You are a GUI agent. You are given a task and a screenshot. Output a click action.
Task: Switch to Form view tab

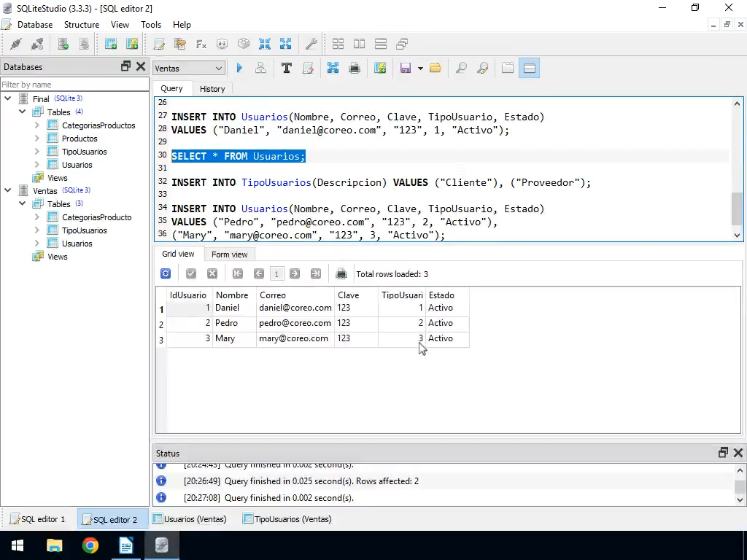coord(229,254)
